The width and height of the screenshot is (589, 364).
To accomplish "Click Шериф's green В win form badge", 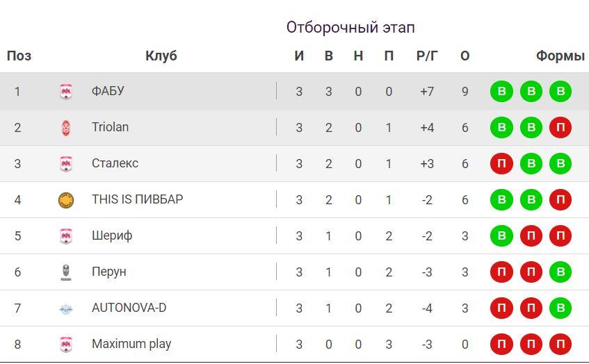I will (x=501, y=236).
